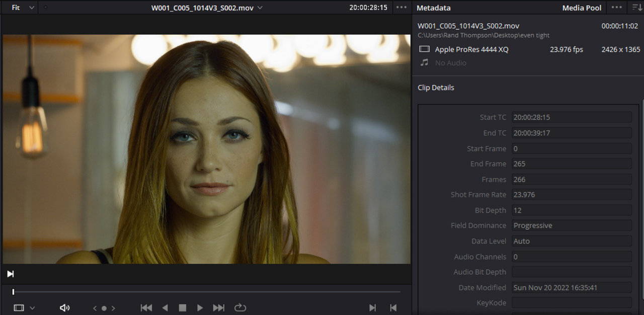Click the go to first frame button
This screenshot has width=644, height=315.
click(x=146, y=308)
